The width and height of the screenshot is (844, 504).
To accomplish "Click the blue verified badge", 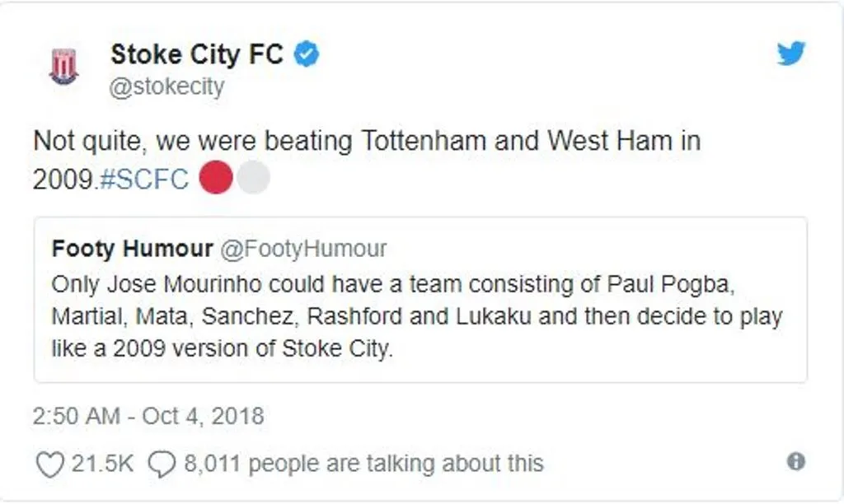I will pos(307,55).
